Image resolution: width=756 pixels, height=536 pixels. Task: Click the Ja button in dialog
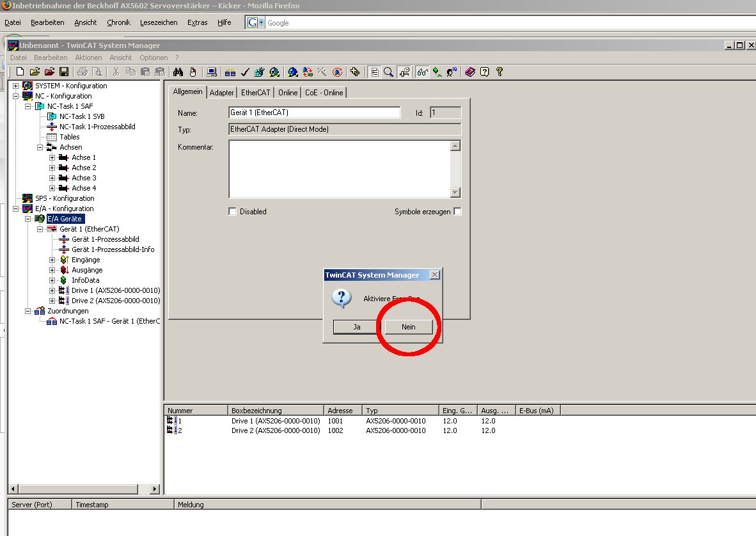pyautogui.click(x=357, y=327)
